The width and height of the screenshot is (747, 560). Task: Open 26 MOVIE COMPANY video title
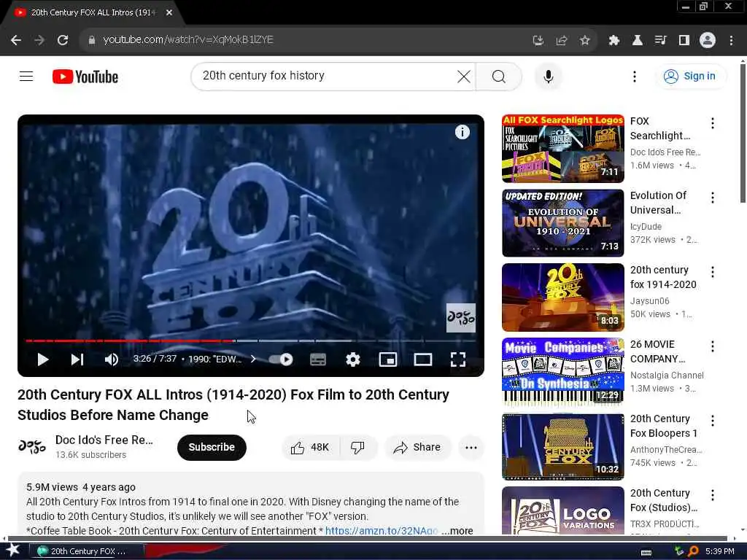[657, 351]
